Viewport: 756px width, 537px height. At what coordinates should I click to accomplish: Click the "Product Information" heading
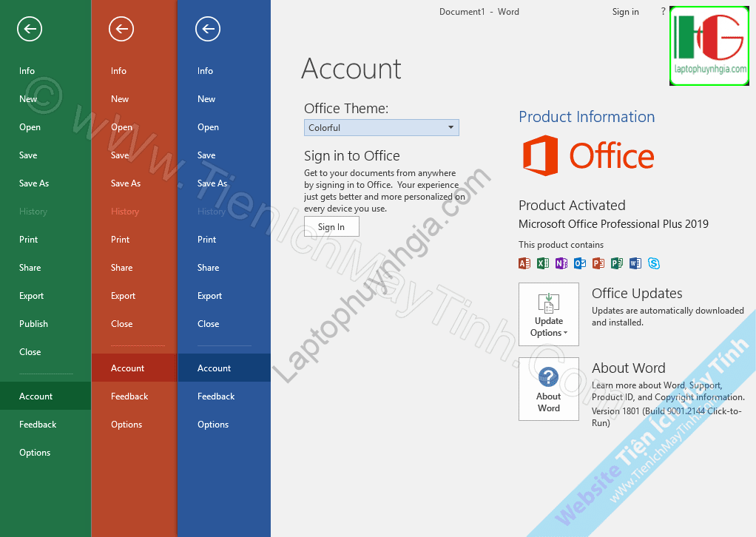pos(587,117)
